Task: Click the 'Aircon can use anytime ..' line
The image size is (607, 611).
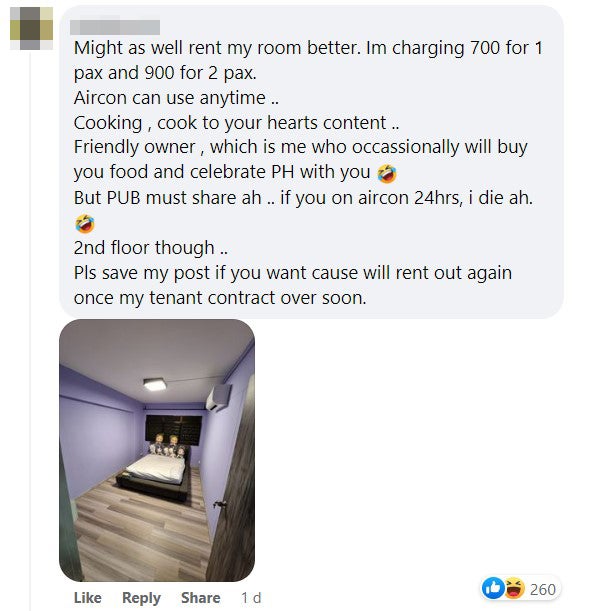Action: [x=176, y=98]
